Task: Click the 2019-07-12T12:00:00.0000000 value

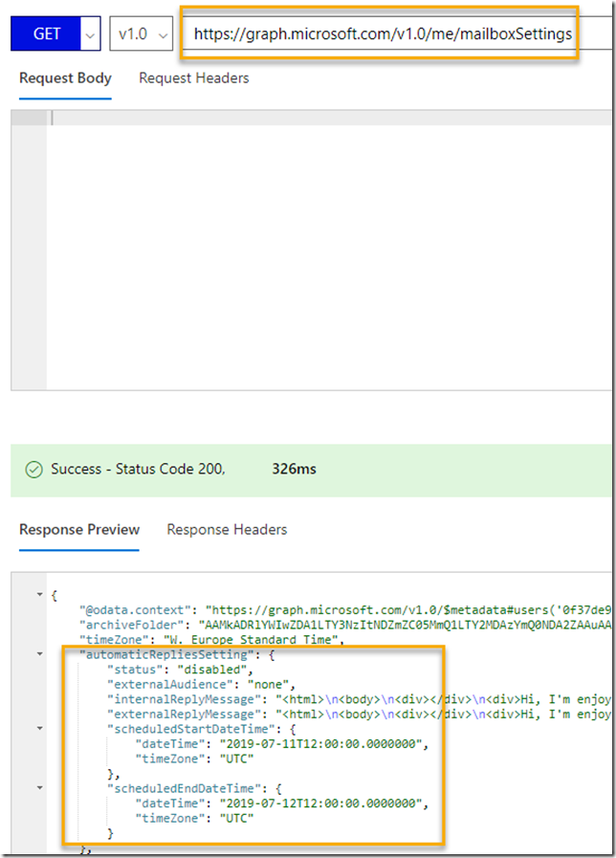Action: click(x=320, y=803)
